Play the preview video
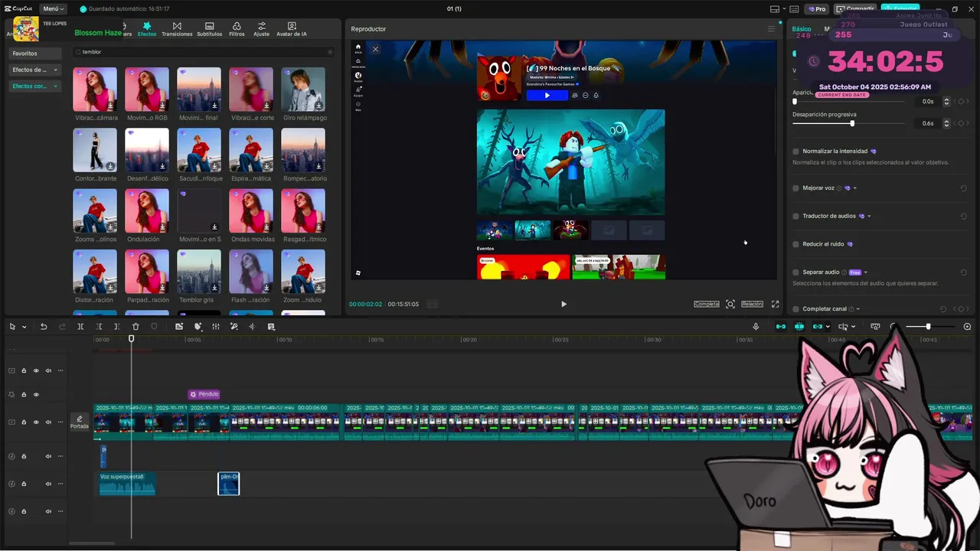Screen dimensions: 980x551 coord(563,304)
